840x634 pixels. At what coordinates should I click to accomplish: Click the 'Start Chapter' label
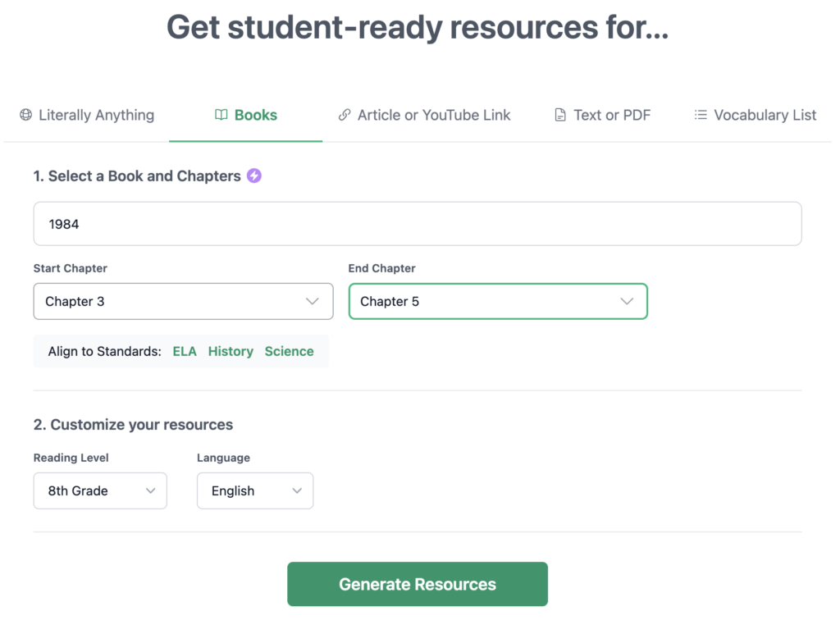point(71,268)
